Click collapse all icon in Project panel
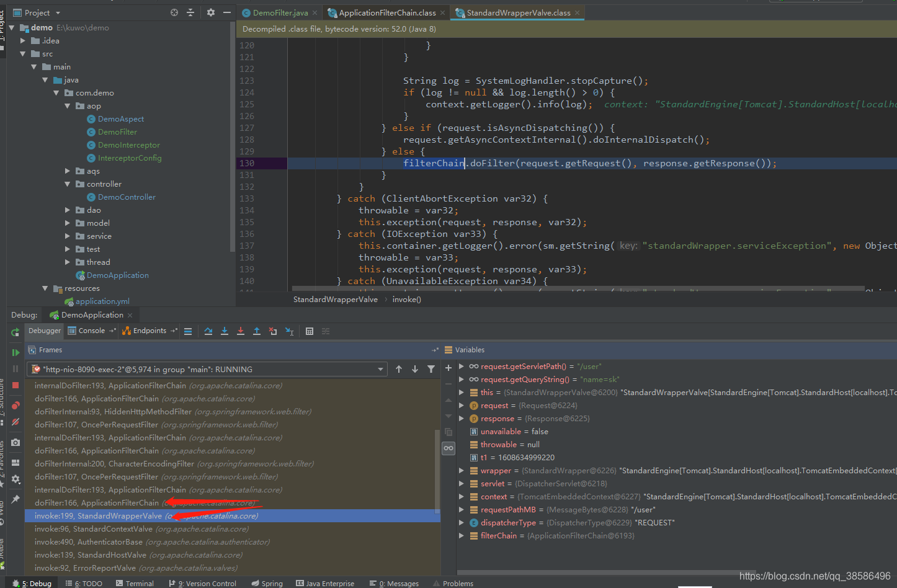 [190, 12]
